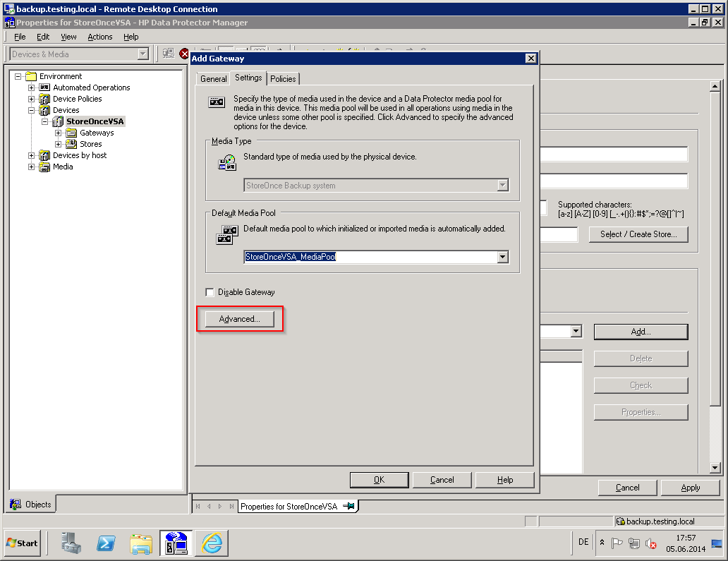The image size is (728, 561).
Task: Tick the Disable Gateway checkbox
Action: pos(210,292)
